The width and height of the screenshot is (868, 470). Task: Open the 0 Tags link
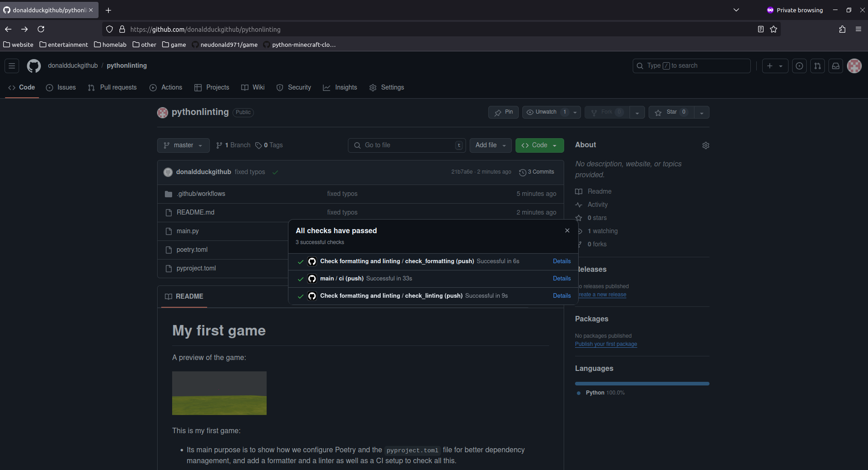pos(269,145)
